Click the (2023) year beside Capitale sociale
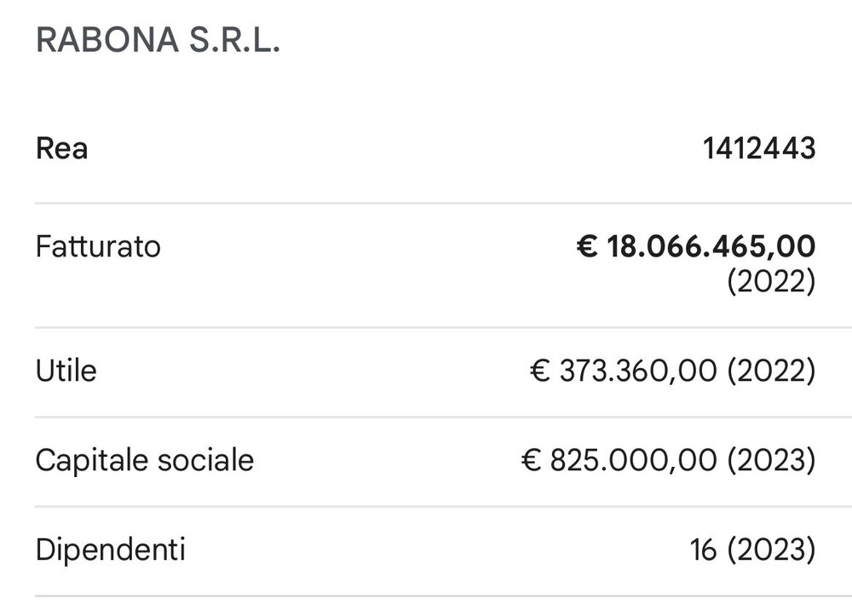852x616 pixels. click(771, 460)
